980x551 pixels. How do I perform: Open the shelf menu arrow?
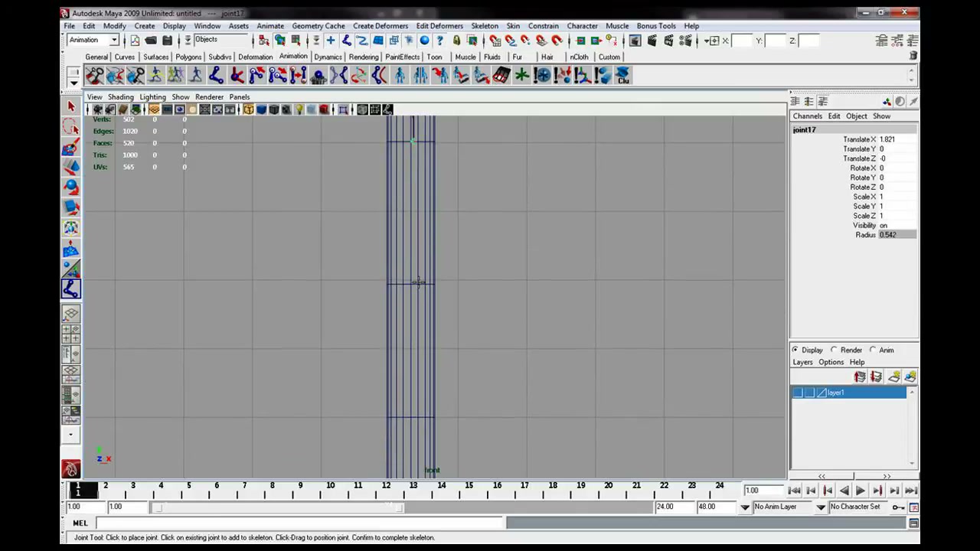point(73,82)
